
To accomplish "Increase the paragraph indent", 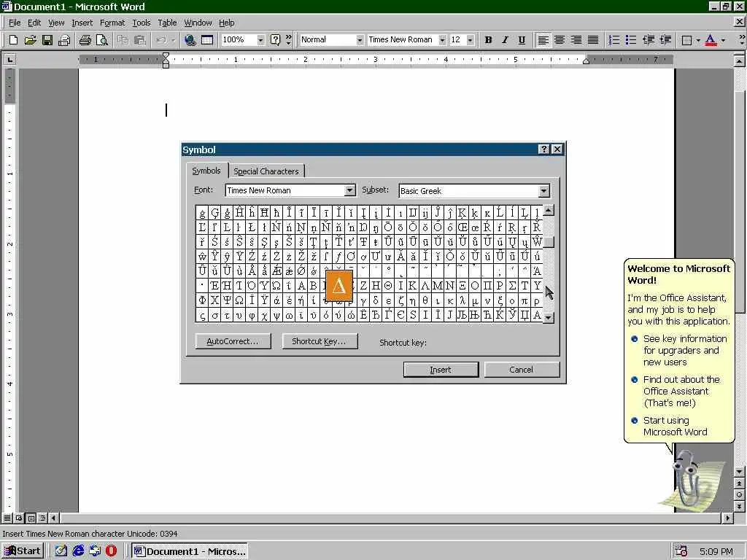I will pos(665,40).
